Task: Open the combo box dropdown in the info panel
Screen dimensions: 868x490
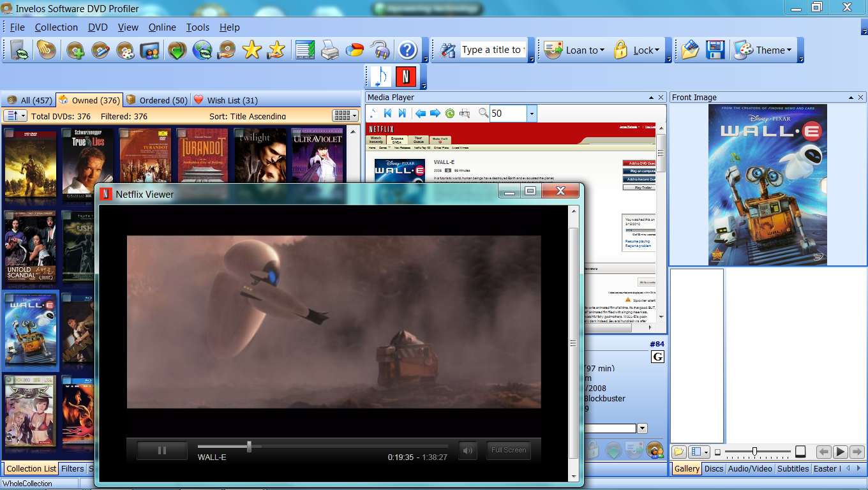Action: [x=643, y=428]
